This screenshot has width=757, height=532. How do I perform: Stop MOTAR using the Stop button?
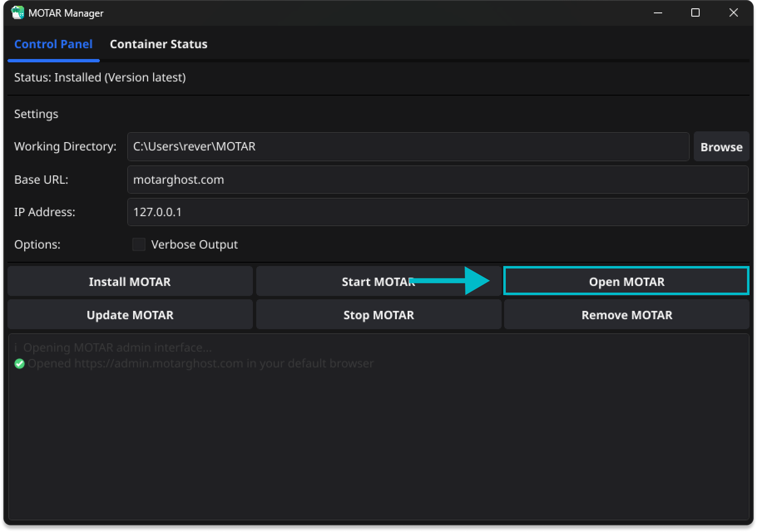coord(378,315)
